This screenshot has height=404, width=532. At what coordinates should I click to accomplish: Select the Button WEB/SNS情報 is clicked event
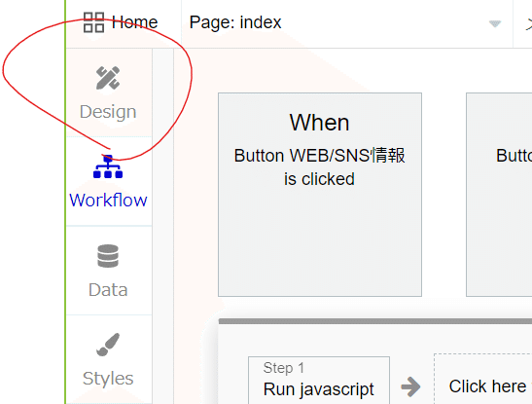(x=320, y=195)
